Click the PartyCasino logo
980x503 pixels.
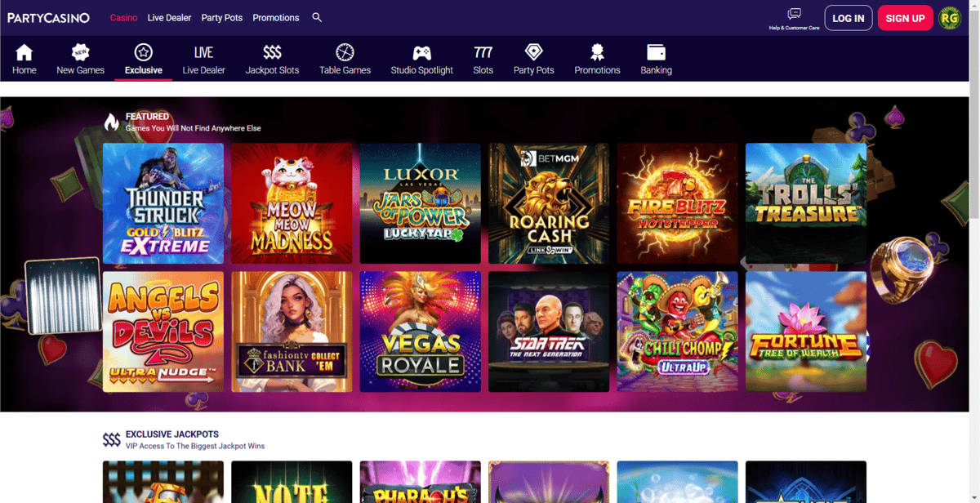[48, 17]
